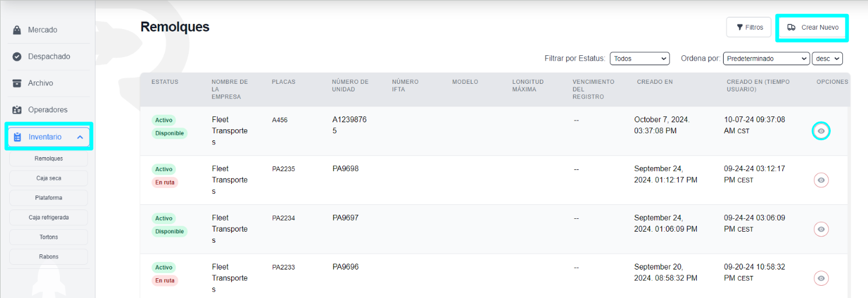This screenshot has height=298, width=868.
Task: Change the desc sort direction dropdown
Action: pos(828,59)
